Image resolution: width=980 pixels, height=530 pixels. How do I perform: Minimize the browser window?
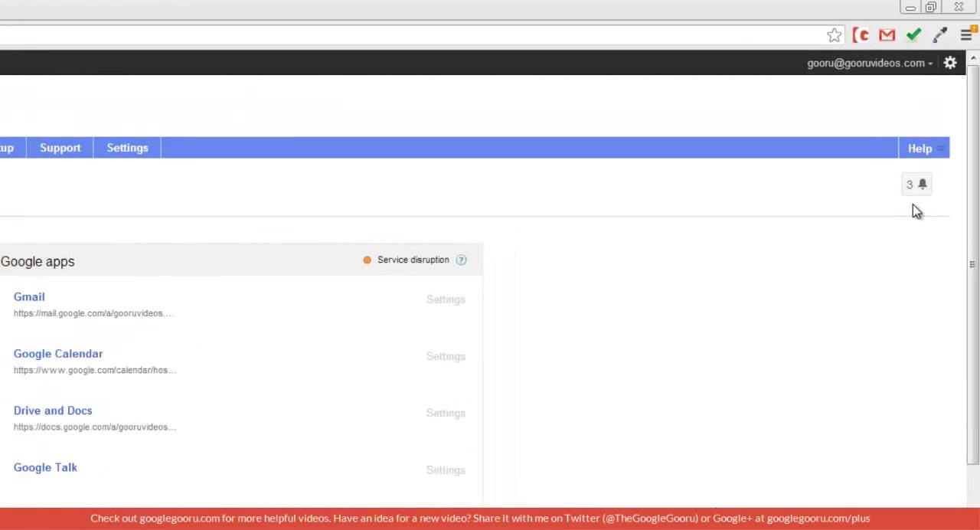tap(910, 8)
